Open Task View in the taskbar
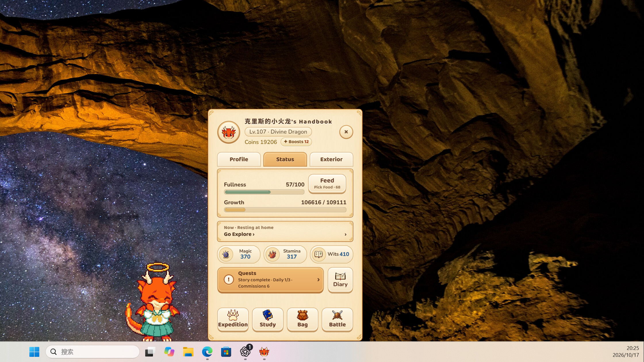 pos(150,352)
